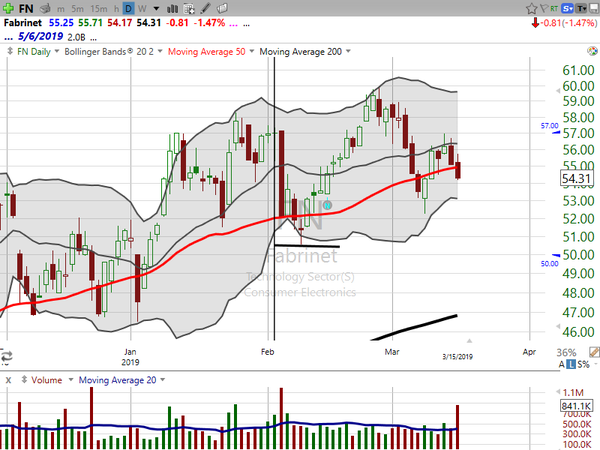Click the low price 54.17
600x450 pixels.
119,23
